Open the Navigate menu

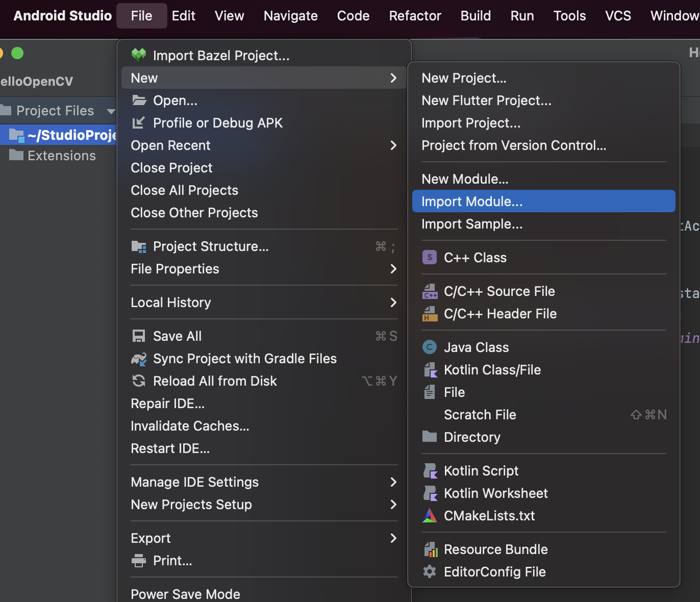pyautogui.click(x=291, y=16)
